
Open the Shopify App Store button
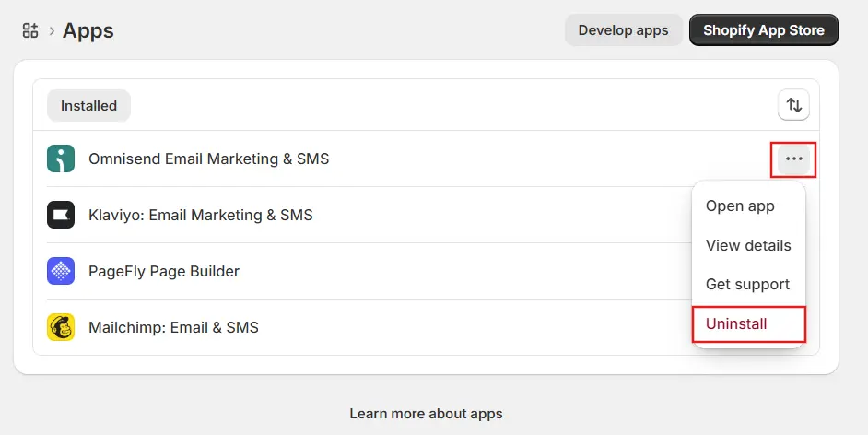point(763,30)
